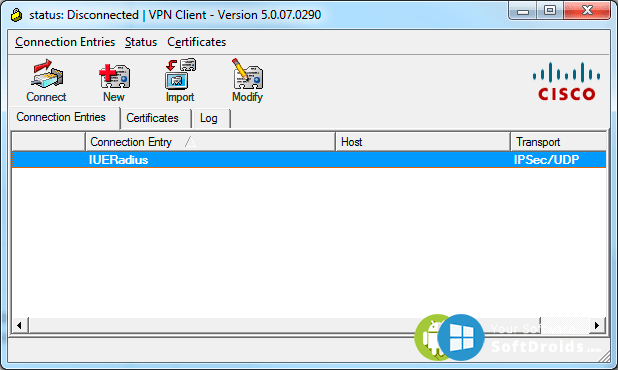
Task: Open the Import toolbar icon
Action: coord(180,81)
